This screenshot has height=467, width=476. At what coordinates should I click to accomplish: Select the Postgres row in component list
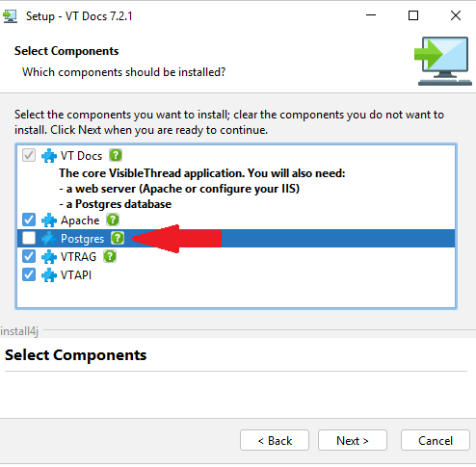click(236, 238)
